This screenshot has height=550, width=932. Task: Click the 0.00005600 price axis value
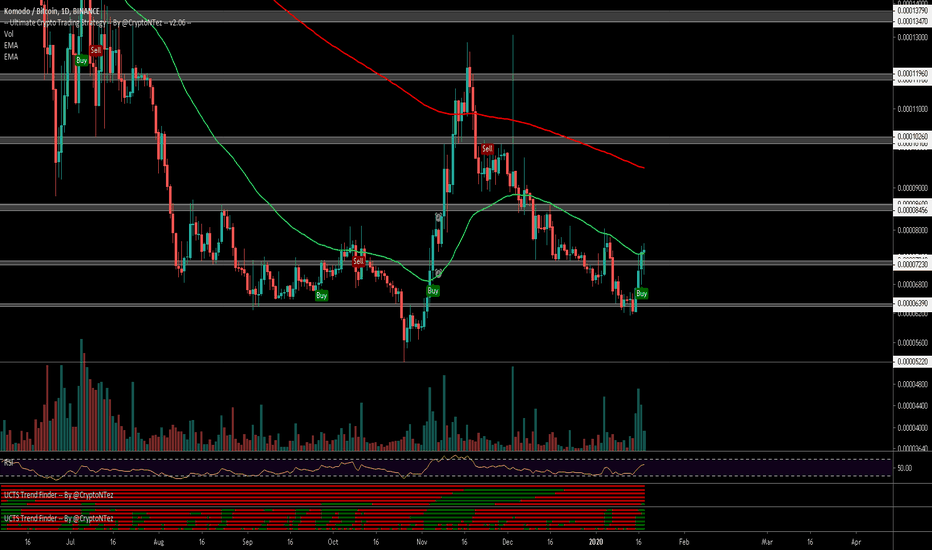click(912, 342)
